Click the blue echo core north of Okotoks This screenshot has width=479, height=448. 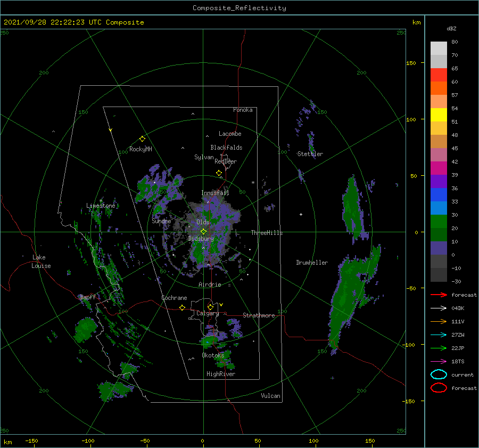click(208, 341)
